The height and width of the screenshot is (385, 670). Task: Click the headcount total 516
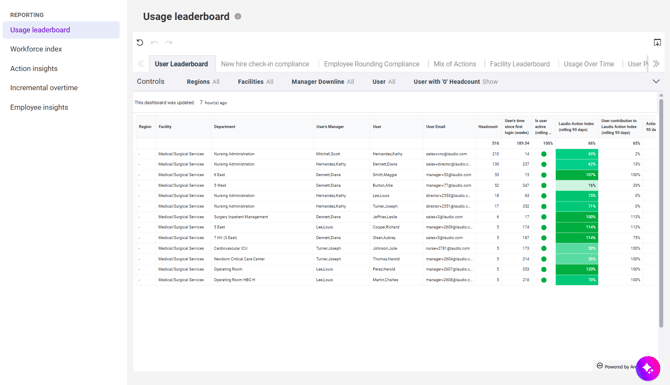pos(495,143)
